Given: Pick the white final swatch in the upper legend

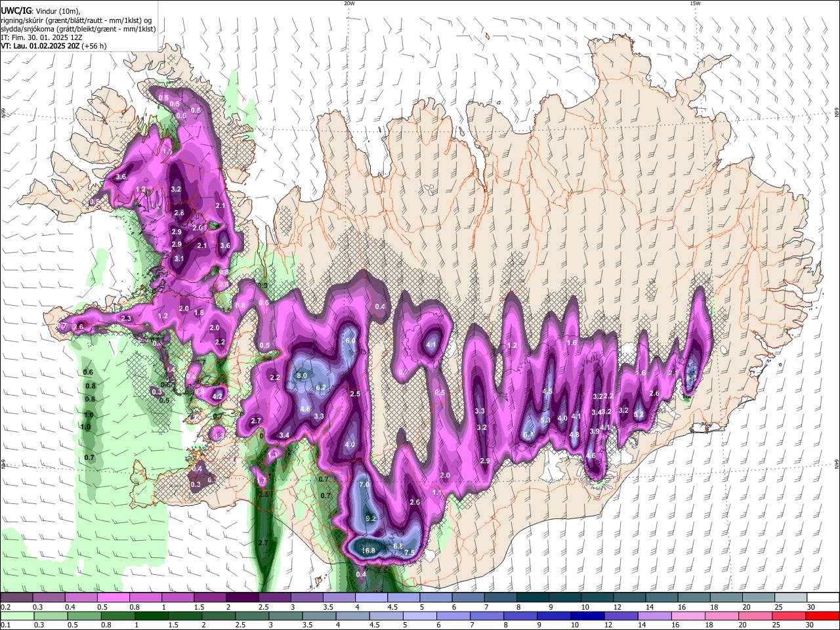Looking at the screenshot, I should [x=823, y=597].
